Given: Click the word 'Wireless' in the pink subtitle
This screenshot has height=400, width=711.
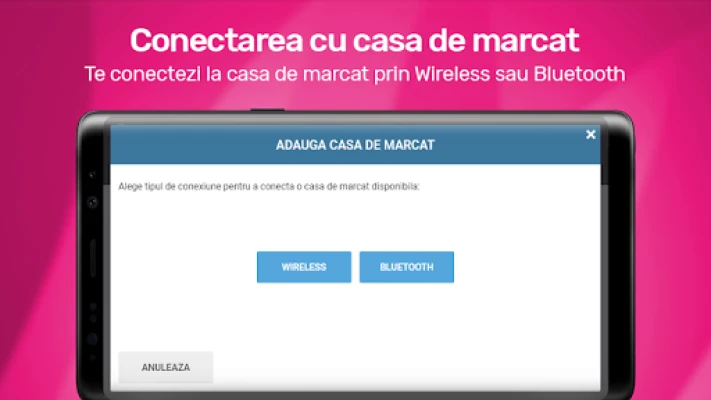Looking at the screenshot, I should (452, 74).
